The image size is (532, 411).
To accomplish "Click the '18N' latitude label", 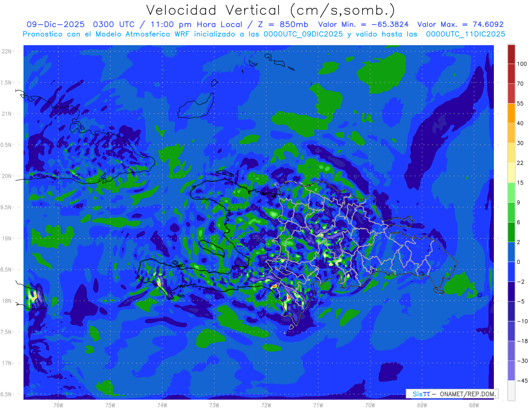I will point(7,301).
